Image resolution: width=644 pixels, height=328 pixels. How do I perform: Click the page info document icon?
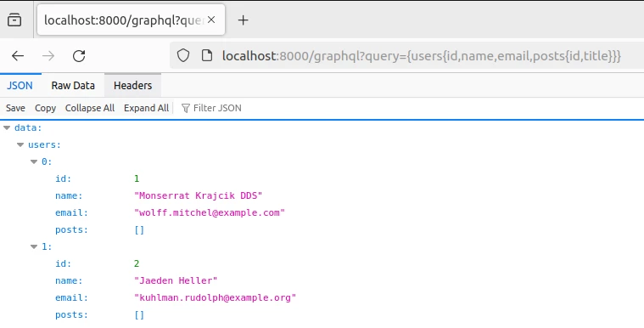(x=207, y=55)
